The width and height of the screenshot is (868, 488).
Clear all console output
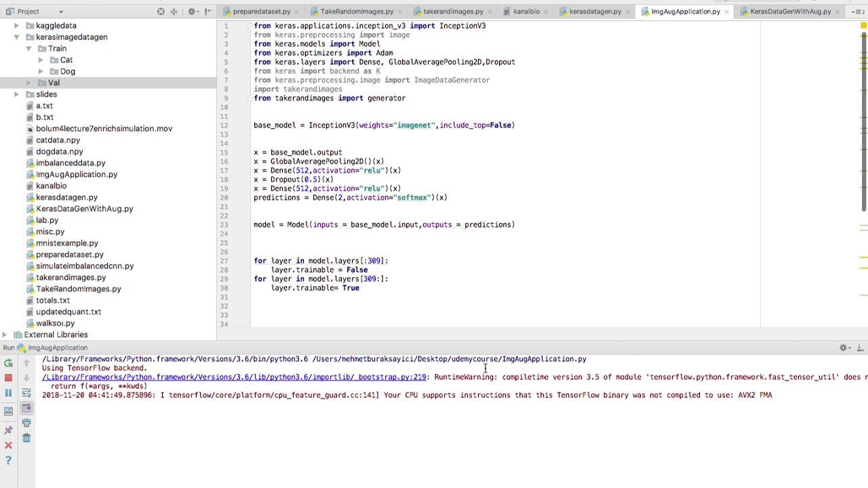(26, 439)
